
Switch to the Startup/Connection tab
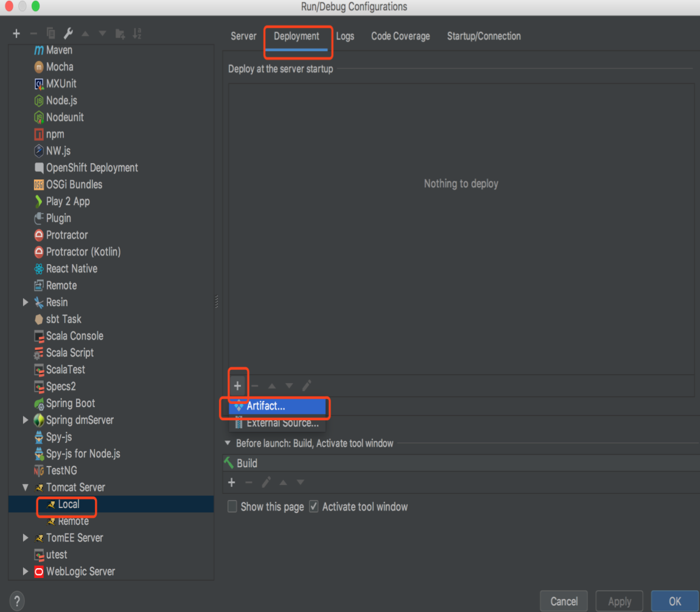[484, 36]
